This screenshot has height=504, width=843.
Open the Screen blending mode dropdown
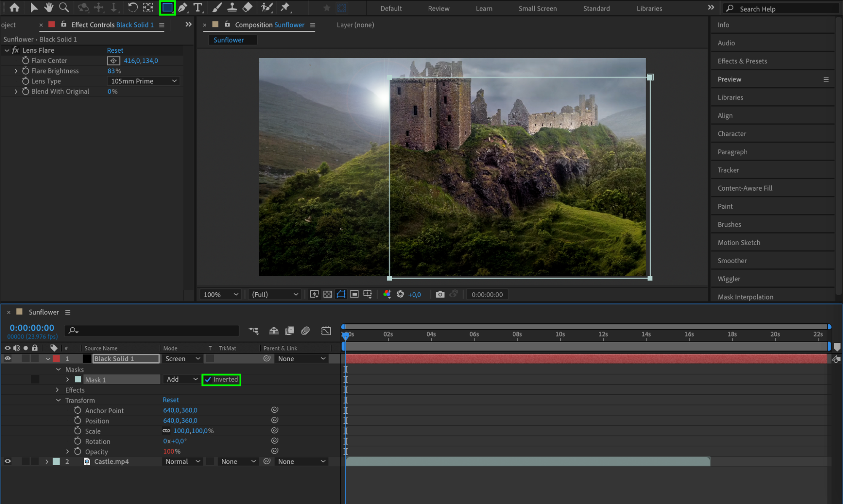182,358
